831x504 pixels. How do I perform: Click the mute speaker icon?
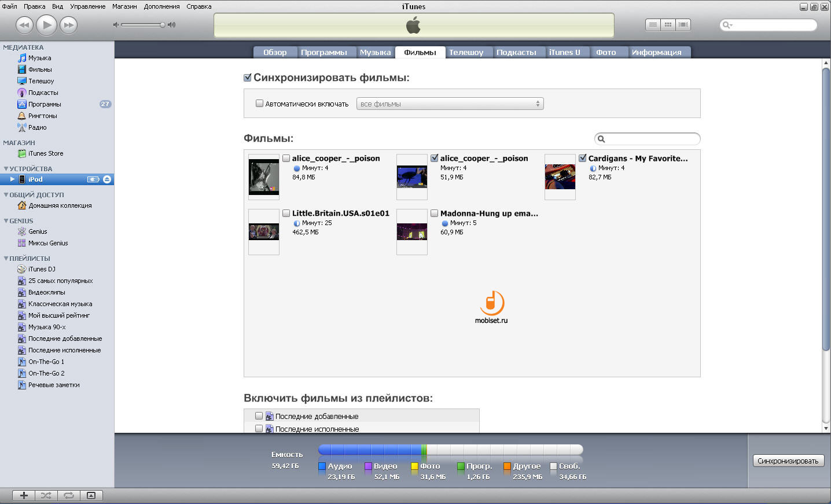tap(116, 25)
